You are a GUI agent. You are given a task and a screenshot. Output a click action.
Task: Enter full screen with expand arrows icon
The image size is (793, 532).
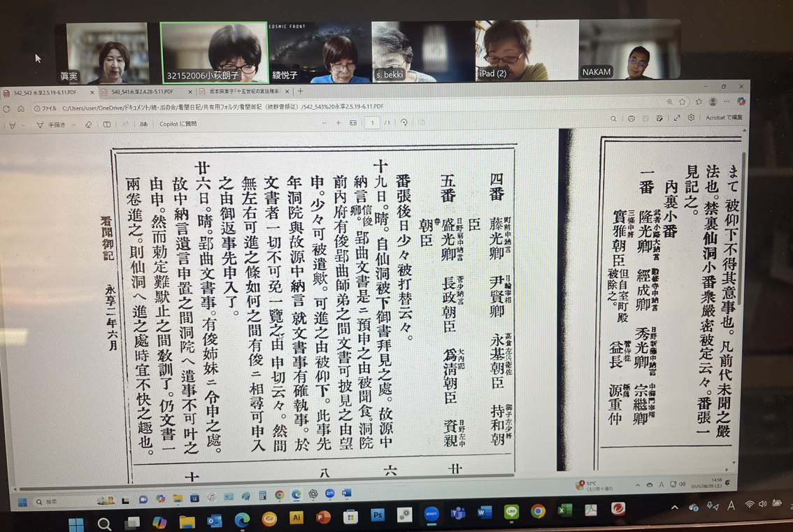point(676,118)
